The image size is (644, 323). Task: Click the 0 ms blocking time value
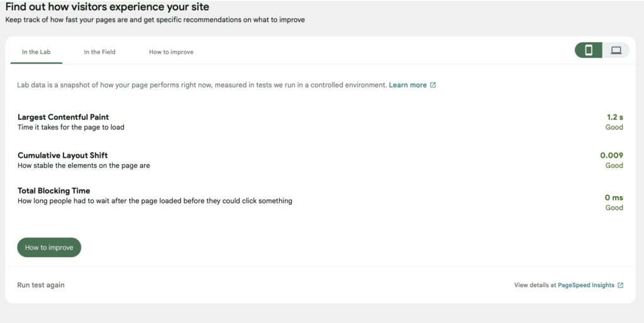coord(613,197)
